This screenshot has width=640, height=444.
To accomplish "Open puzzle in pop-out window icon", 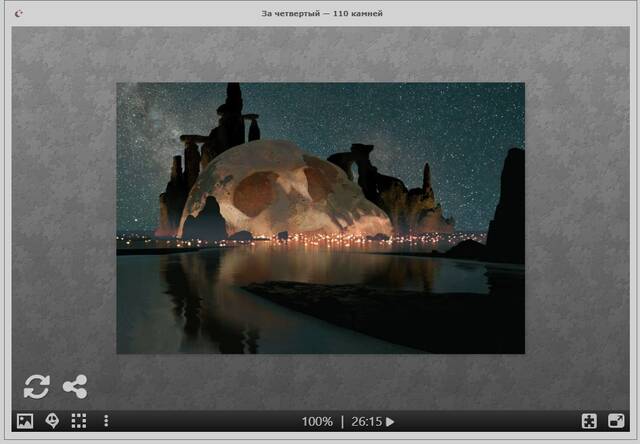I will [616, 422].
